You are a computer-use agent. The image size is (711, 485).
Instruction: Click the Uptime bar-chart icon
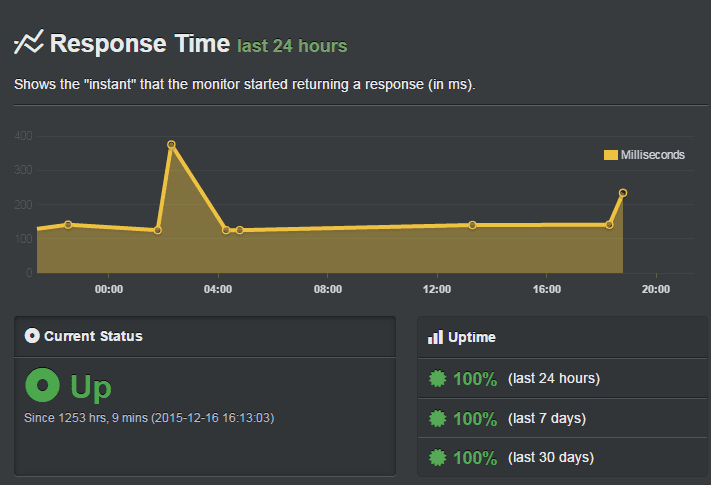point(435,338)
